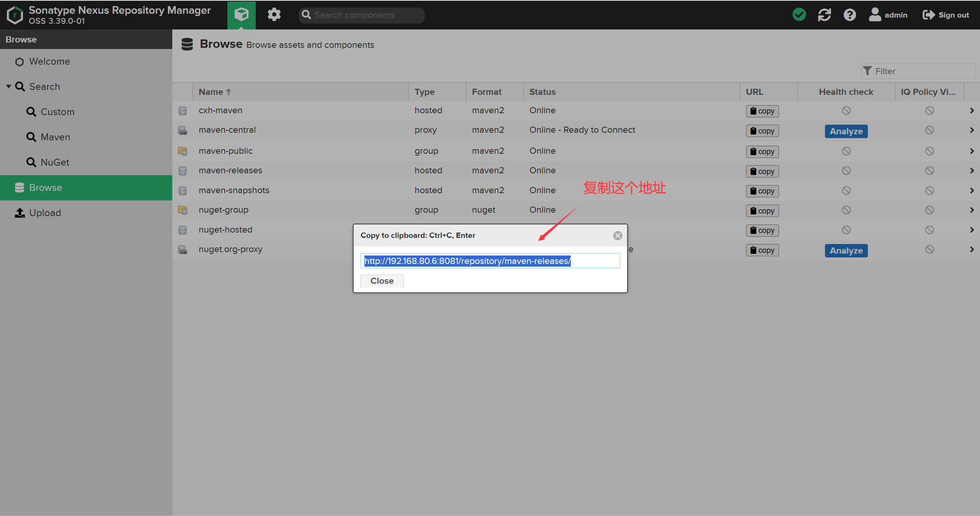The height and width of the screenshot is (516, 980).
Task: Click the green system status check icon
Action: [799, 15]
